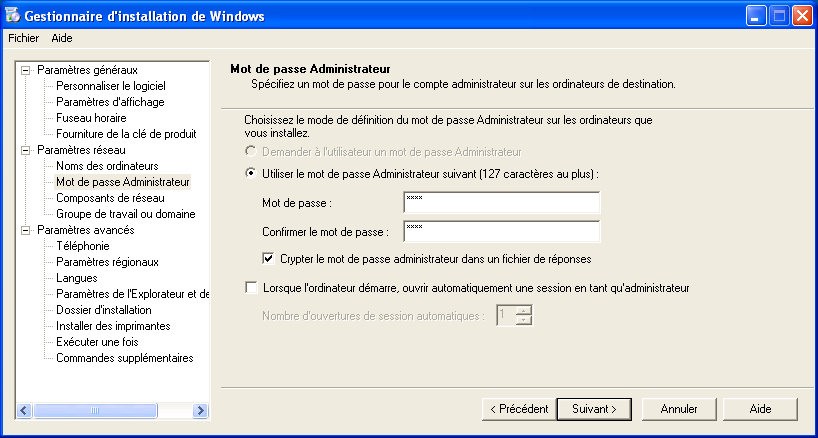The width and height of the screenshot is (818, 438).
Task: Collapse the Paramètres généraux tree node
Action: pyautogui.click(x=25, y=70)
